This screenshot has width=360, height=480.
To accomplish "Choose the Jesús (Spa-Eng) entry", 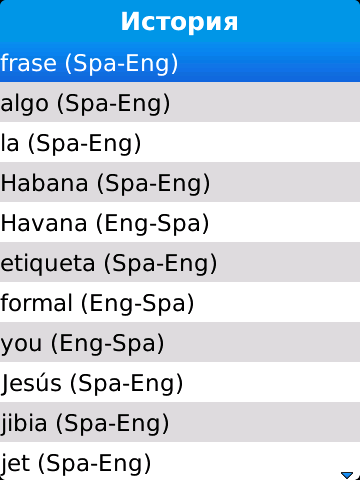I will 180,382.
